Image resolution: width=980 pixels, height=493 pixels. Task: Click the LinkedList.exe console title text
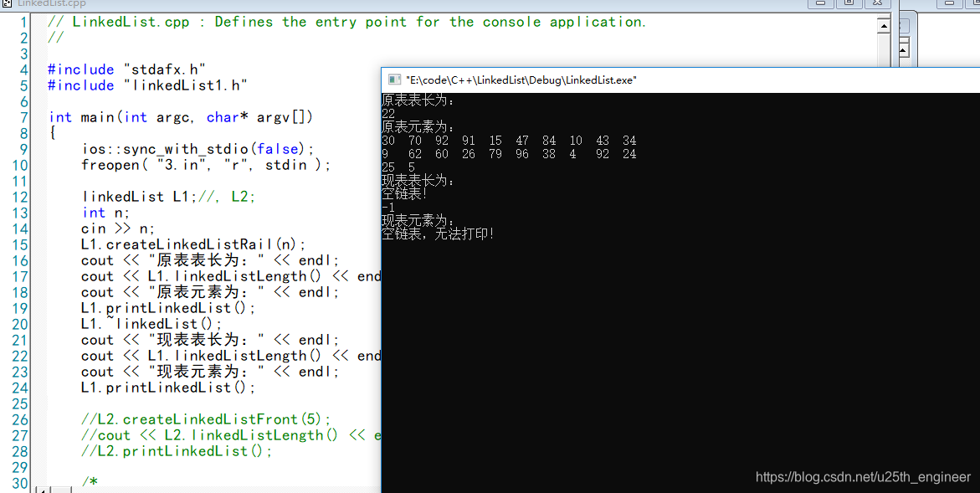coord(521,80)
